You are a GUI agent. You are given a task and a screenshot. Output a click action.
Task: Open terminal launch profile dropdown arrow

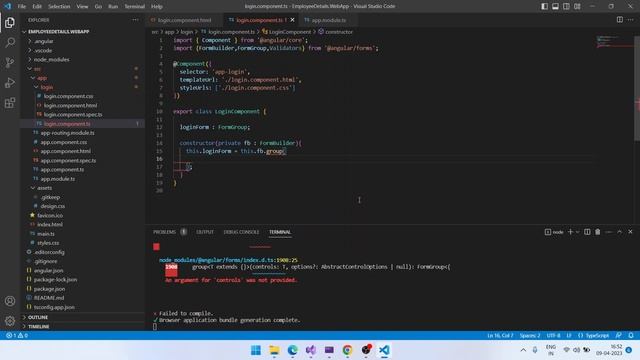coord(577,232)
